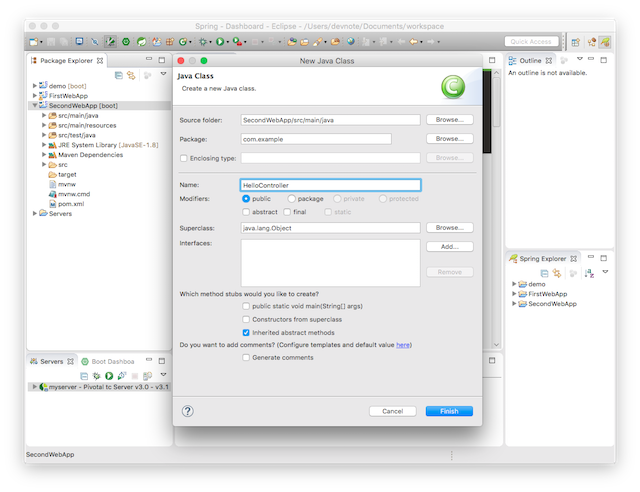640x492 pixels.
Task: Expand SecondWebApp in Spring Explorer
Action: coord(514,303)
